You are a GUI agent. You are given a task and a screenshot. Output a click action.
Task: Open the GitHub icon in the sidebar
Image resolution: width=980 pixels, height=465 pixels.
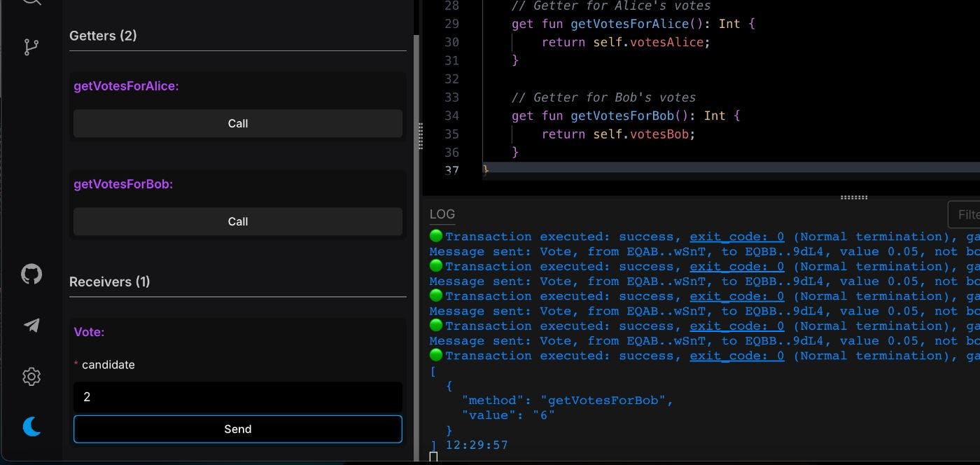(x=31, y=275)
